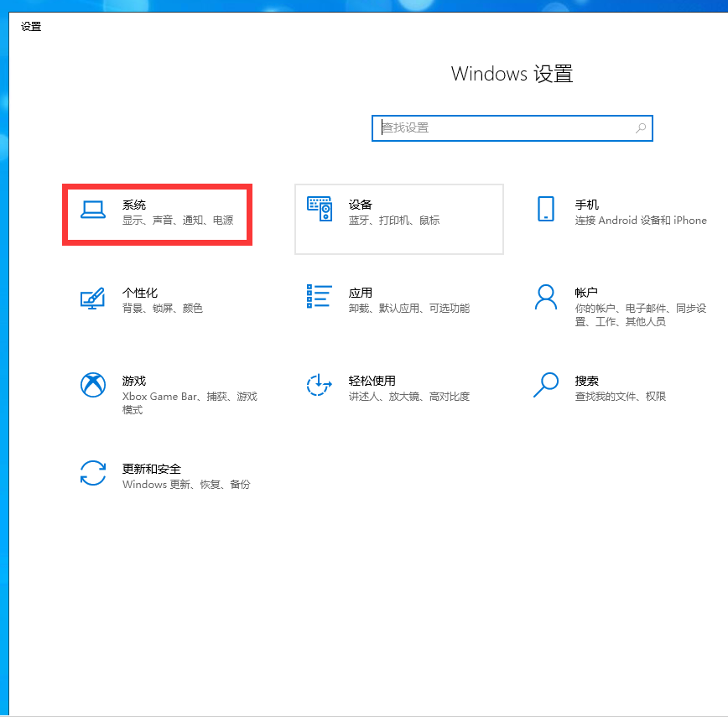Open 更新和安全 via Windows 更新 description

(186, 485)
